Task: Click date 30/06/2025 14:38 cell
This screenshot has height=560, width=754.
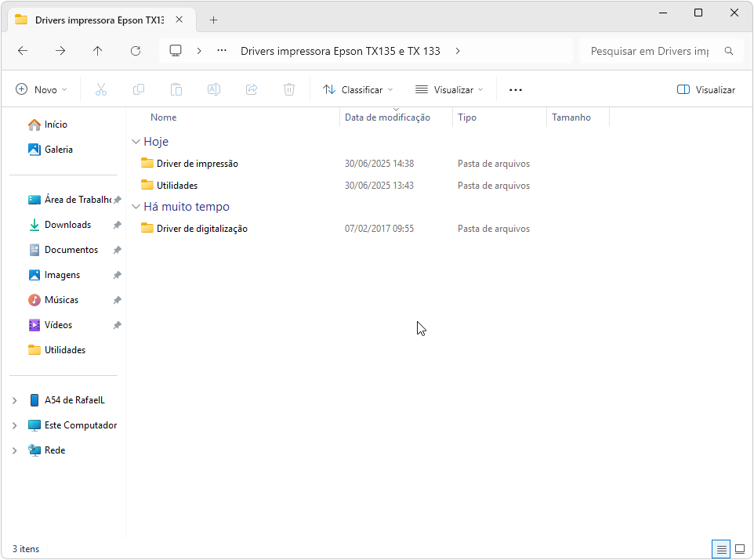Action: [379, 164]
